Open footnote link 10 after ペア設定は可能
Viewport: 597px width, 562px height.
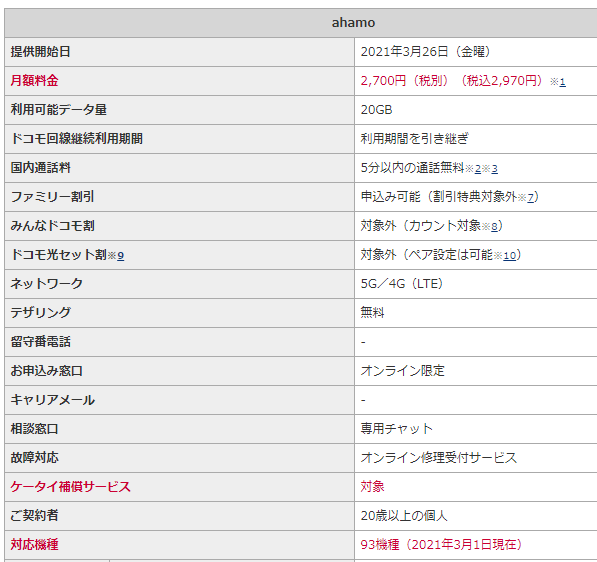(509, 255)
